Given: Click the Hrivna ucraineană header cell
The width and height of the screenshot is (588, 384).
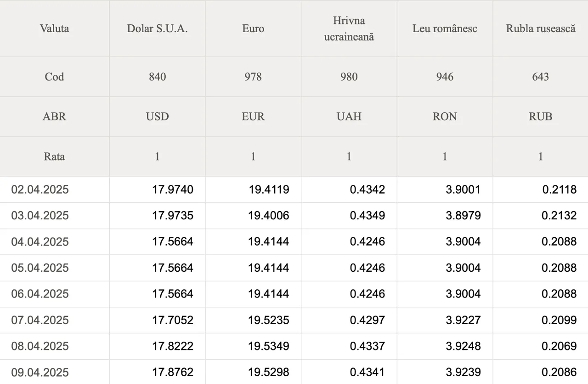Looking at the screenshot, I should [x=349, y=29].
